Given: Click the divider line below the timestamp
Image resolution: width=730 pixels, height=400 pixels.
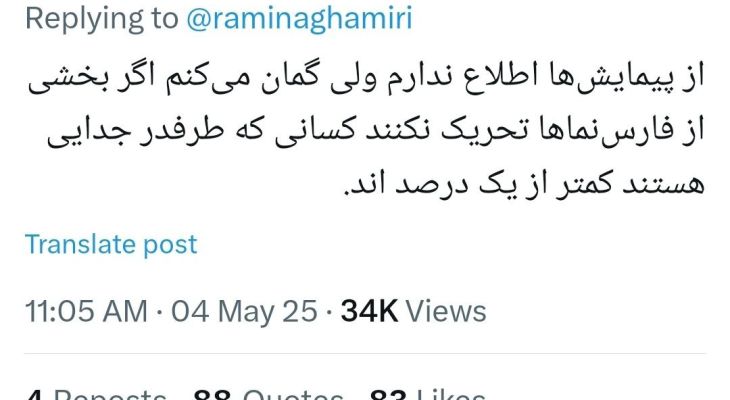Looking at the screenshot, I should [x=365, y=353].
